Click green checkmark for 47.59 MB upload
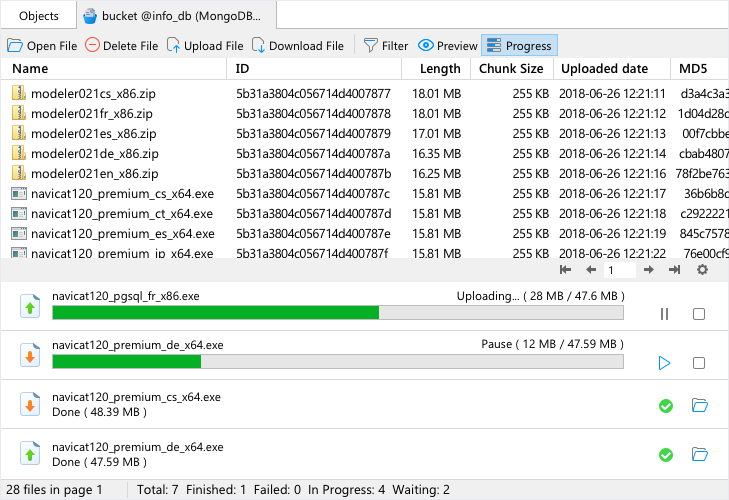Screen dimensions: 729x500 click(666, 454)
